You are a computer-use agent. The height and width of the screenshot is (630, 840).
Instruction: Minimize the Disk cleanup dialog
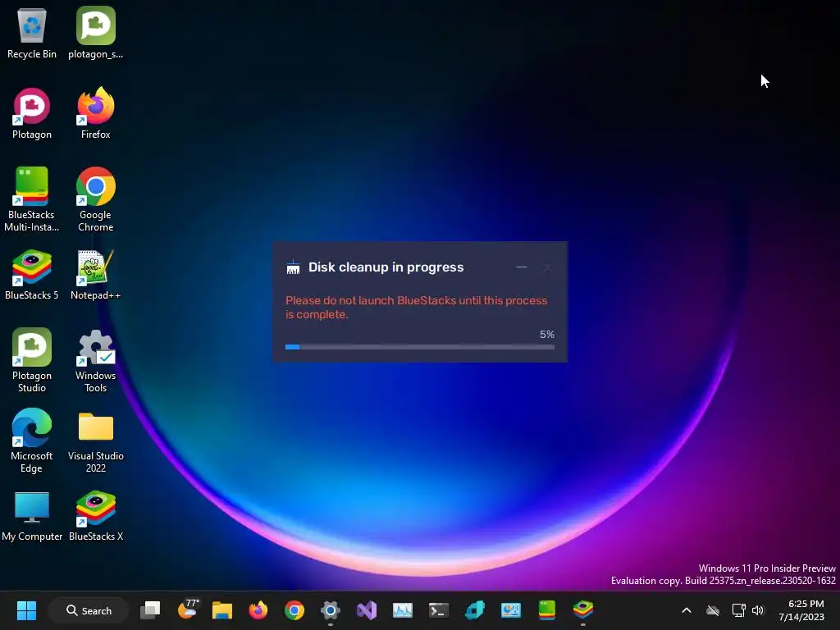pos(521,267)
